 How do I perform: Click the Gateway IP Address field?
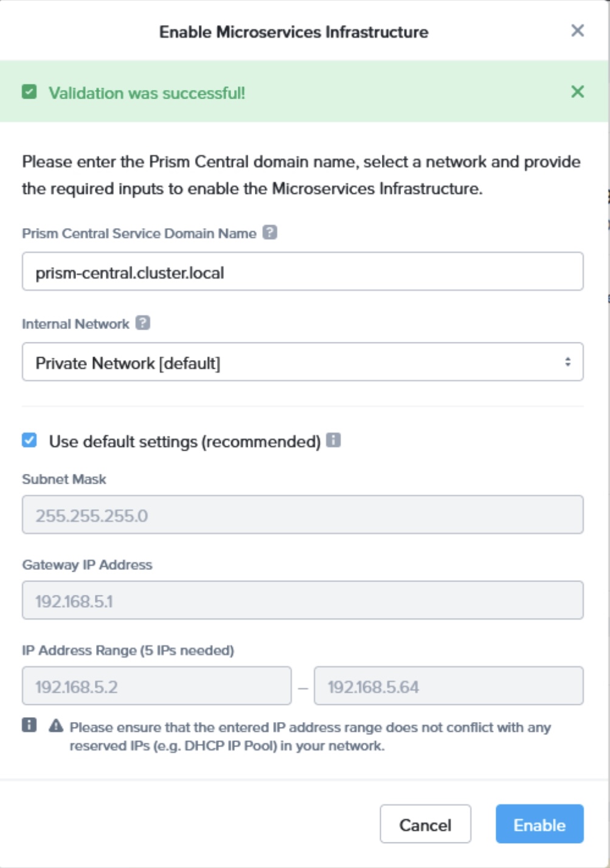point(302,601)
